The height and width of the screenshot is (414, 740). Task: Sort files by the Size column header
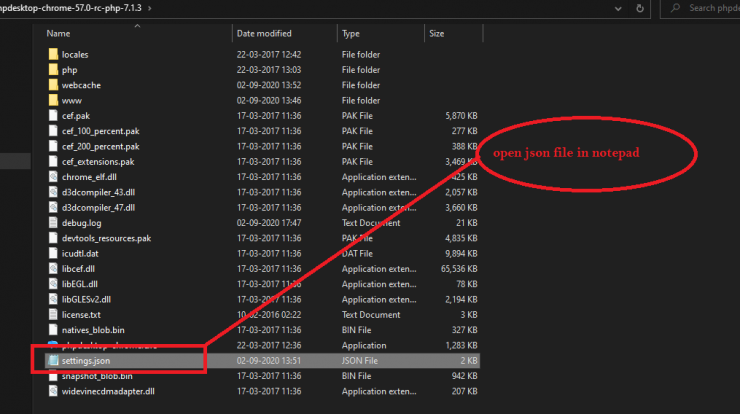pos(437,34)
